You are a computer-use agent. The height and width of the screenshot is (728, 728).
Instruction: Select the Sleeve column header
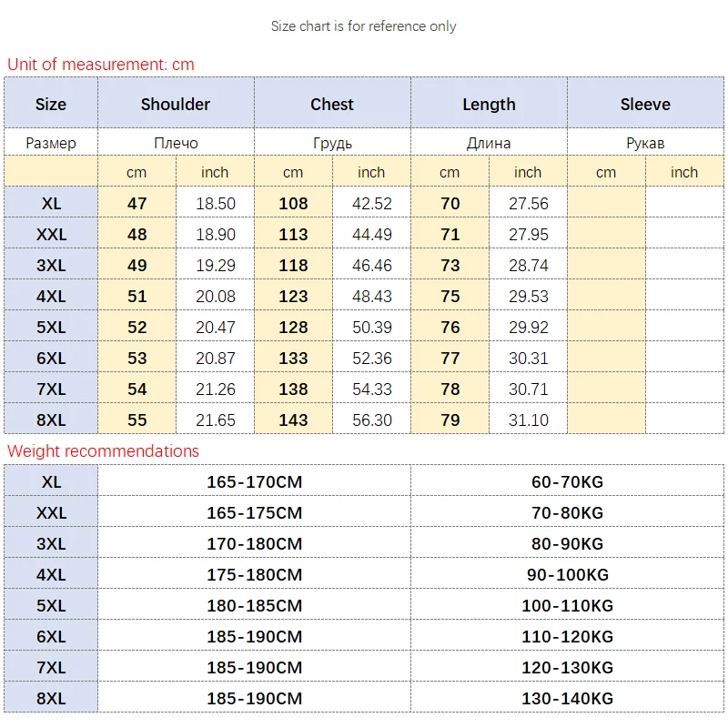pos(645,105)
